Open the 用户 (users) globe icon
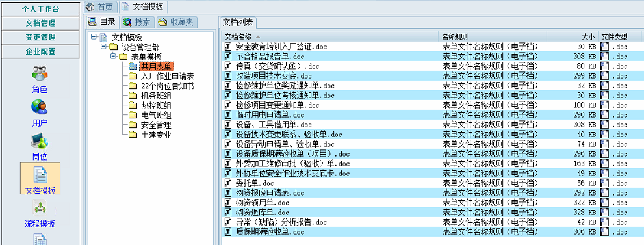 40,107
